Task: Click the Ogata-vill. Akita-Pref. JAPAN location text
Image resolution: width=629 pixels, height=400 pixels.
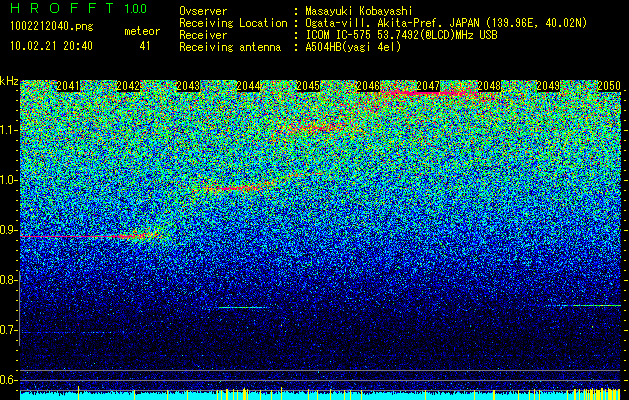Action: tap(446, 23)
